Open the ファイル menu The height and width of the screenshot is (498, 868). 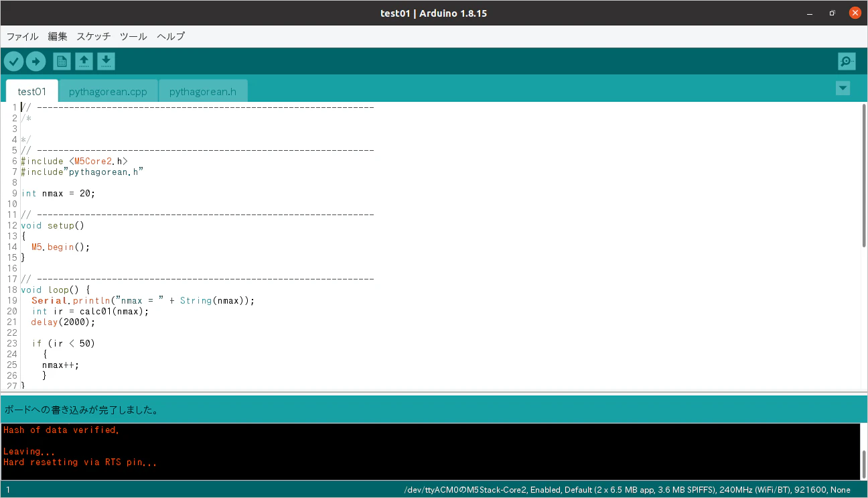click(x=23, y=36)
